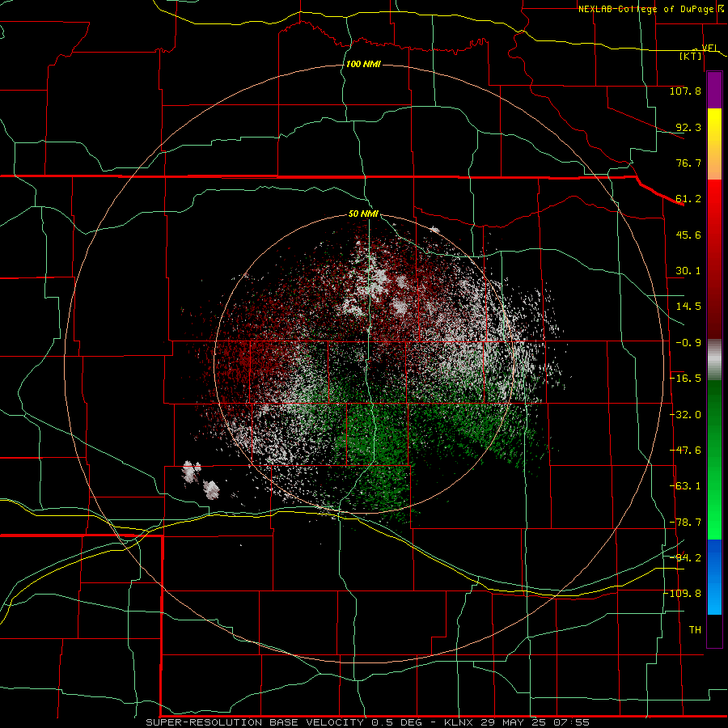Image resolution: width=728 pixels, height=728 pixels.
Task: Click the -63.1 scale value
Action: (x=685, y=486)
